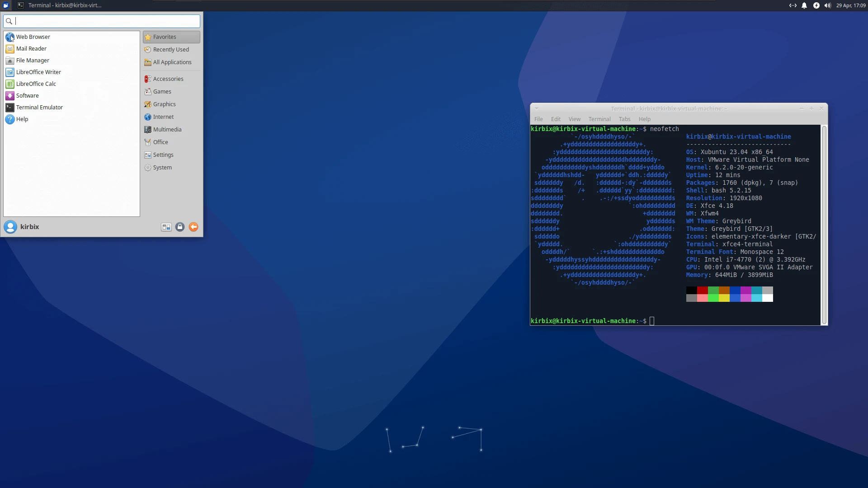
Task: Launch Web Browser from the menu
Action: click(x=33, y=37)
